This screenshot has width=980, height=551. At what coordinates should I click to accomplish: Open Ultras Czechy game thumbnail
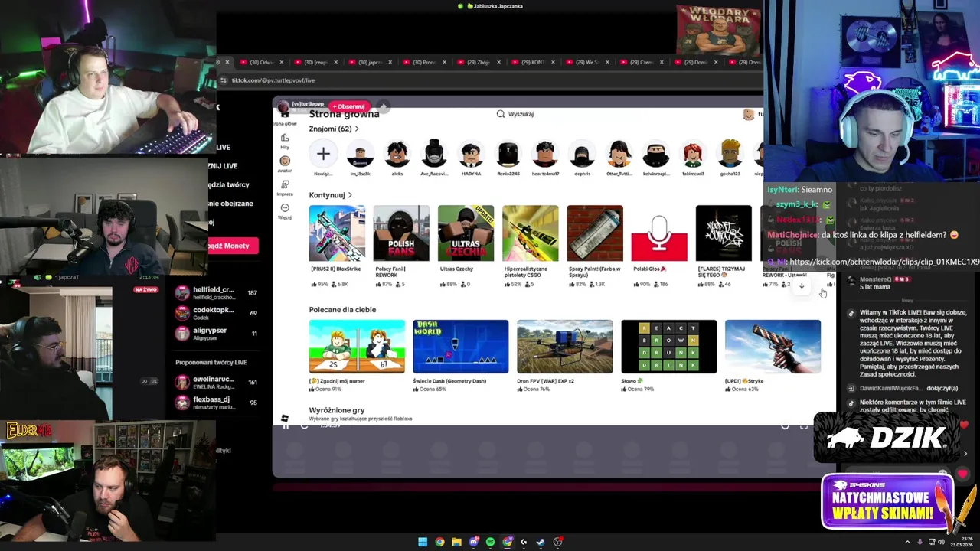tap(465, 233)
